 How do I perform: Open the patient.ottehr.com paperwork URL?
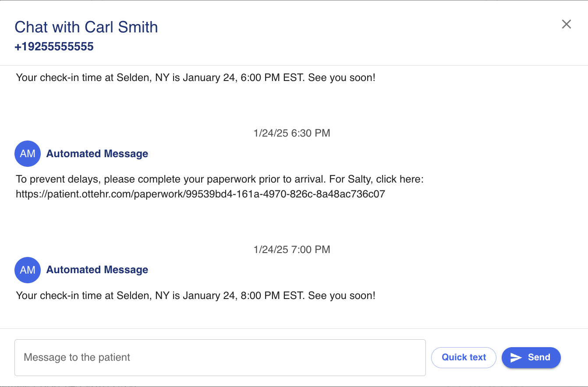[x=200, y=194]
